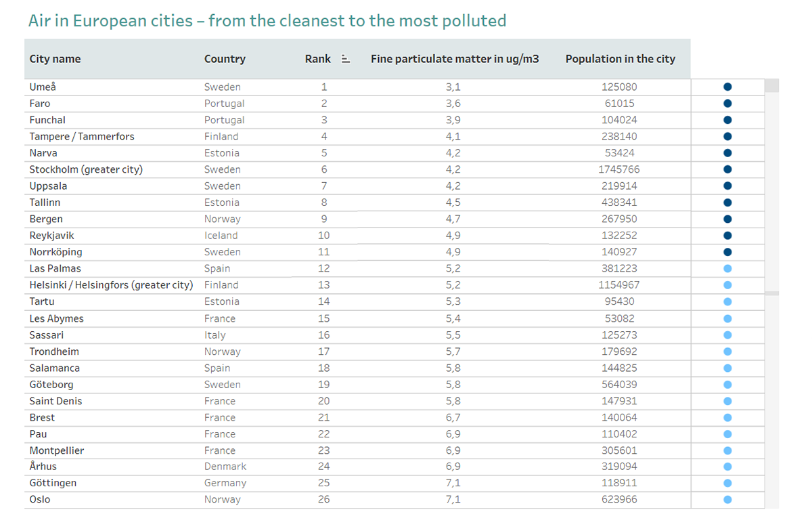
Task: Select the city name Uppsala
Action: coord(48,186)
